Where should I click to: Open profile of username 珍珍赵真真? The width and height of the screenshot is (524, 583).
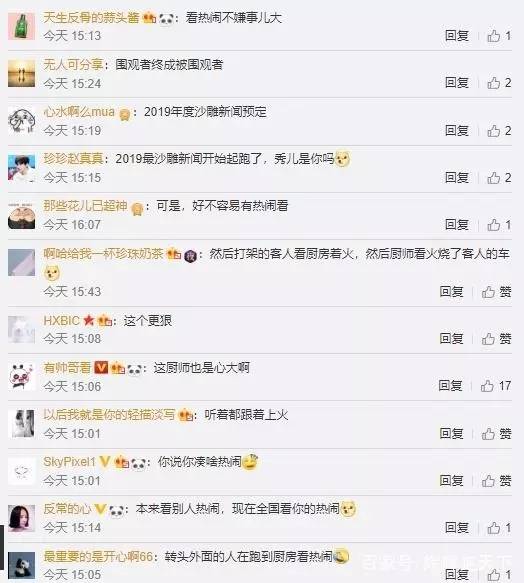[73, 159]
